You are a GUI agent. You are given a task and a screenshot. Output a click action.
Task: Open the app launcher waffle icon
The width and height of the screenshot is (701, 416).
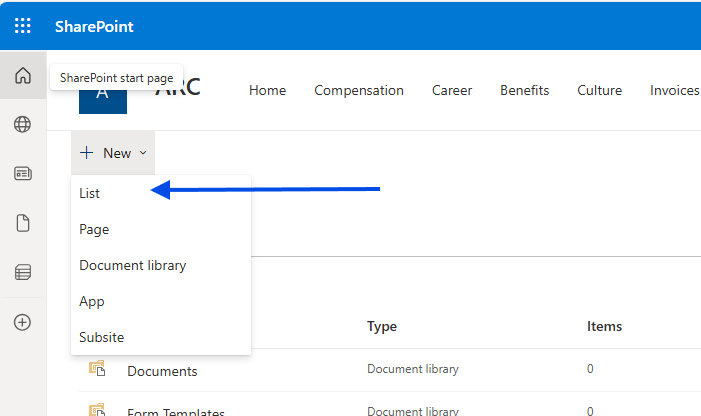click(x=23, y=26)
